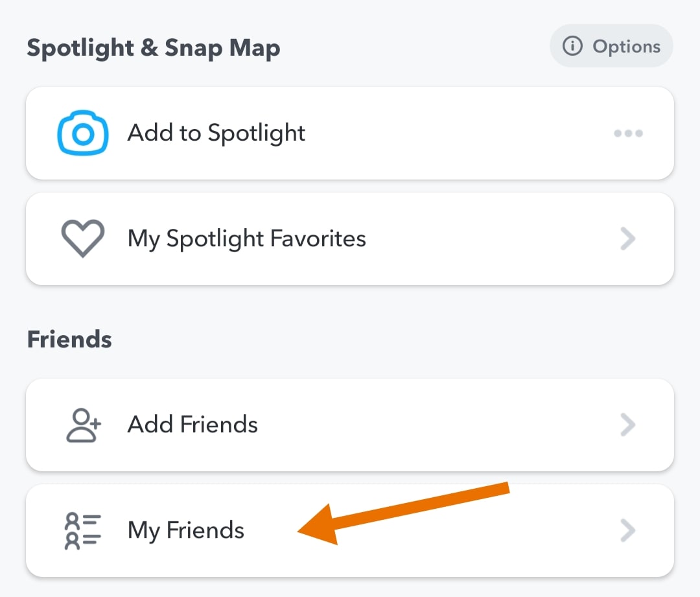Tap empty space inside the Add Friends card

coord(441,425)
